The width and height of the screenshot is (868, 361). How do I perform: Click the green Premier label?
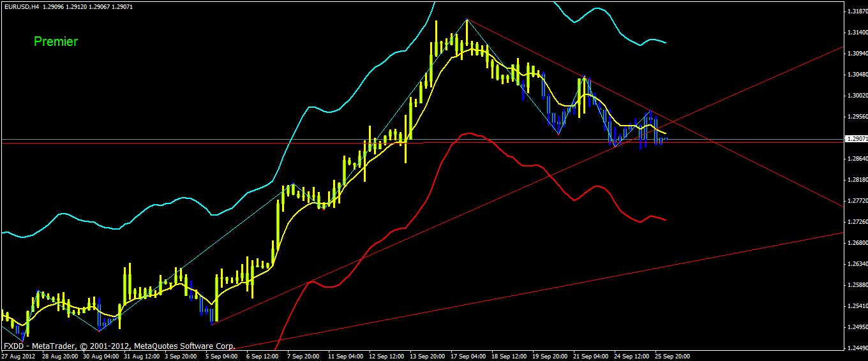pyautogui.click(x=56, y=41)
